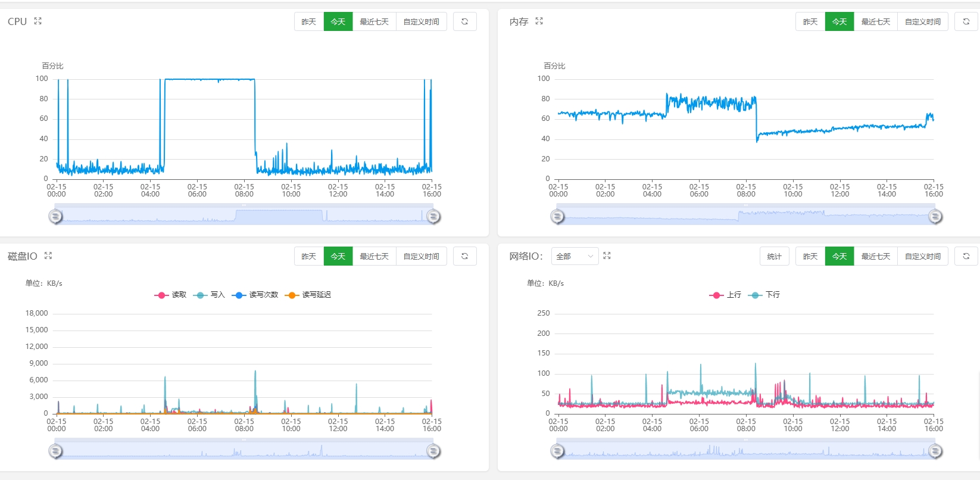
Task: Expand the 内存 chart to fullscreen
Action: click(539, 21)
